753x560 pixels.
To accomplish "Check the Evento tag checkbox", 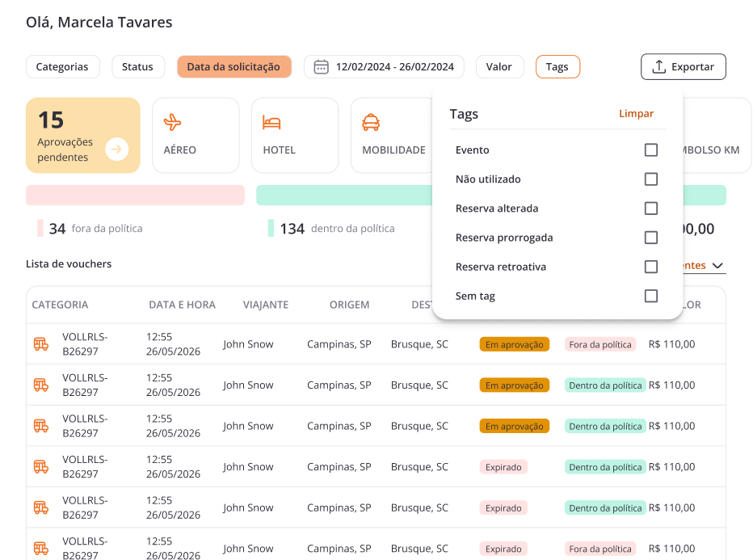I will click(x=651, y=149).
